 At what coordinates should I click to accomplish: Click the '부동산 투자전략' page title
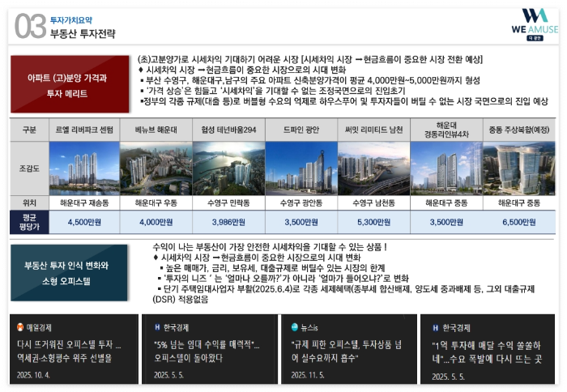(83, 34)
